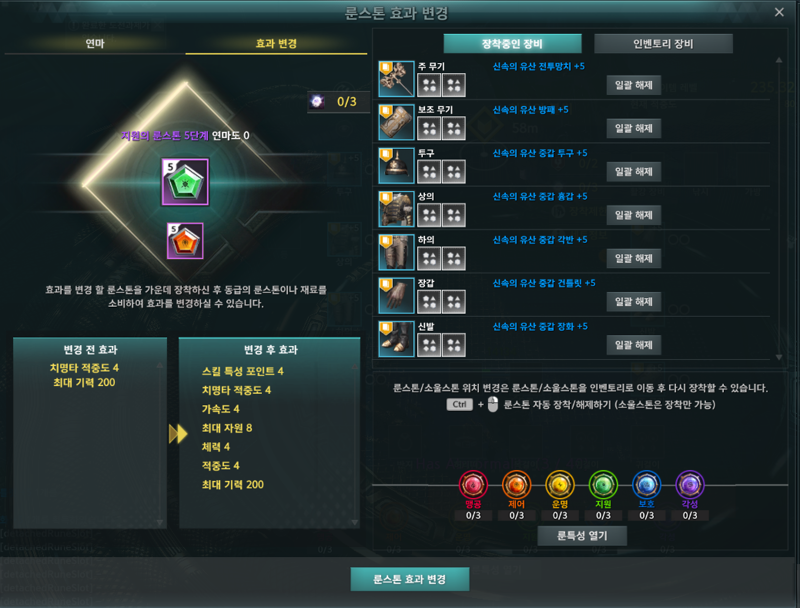
Task: Select the yellow 운명 rune attribute orb
Action: coord(560,485)
